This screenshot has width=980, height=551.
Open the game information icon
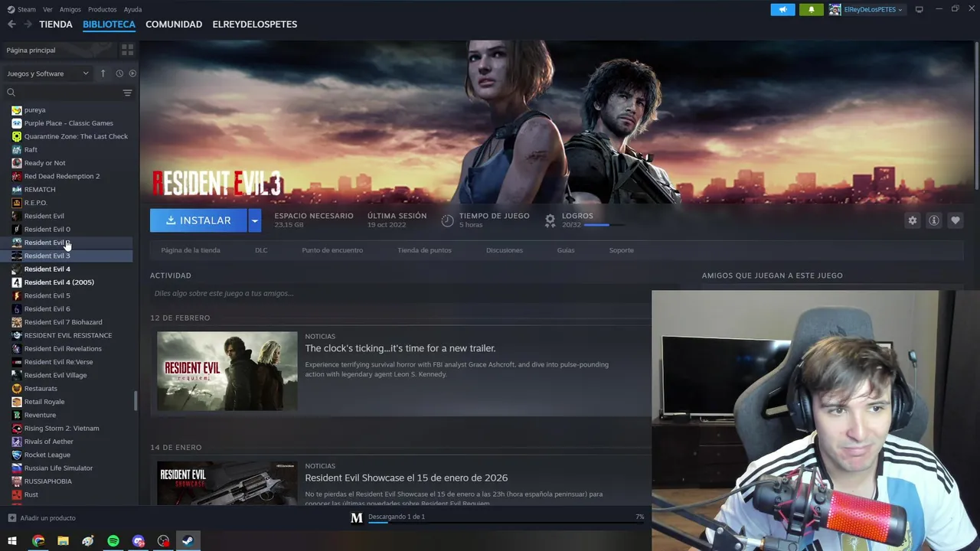coord(933,220)
